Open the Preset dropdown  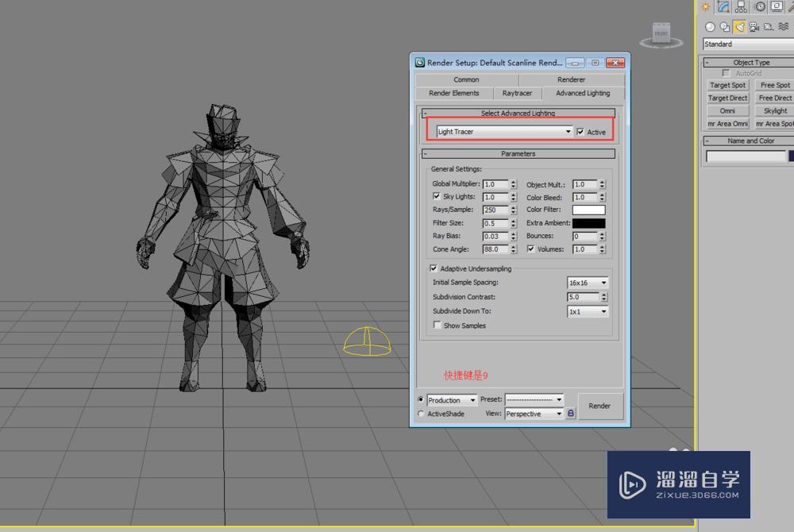pyautogui.click(x=534, y=399)
